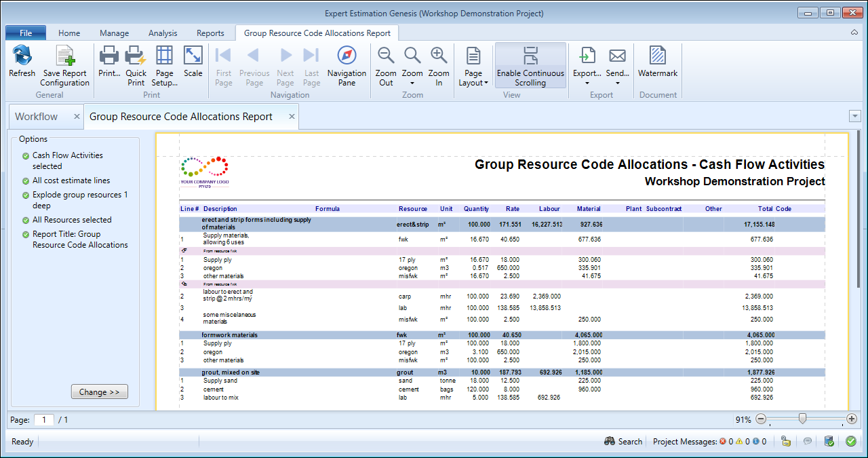Image resolution: width=868 pixels, height=458 pixels.
Task: Click the page number input field
Action: click(x=44, y=420)
